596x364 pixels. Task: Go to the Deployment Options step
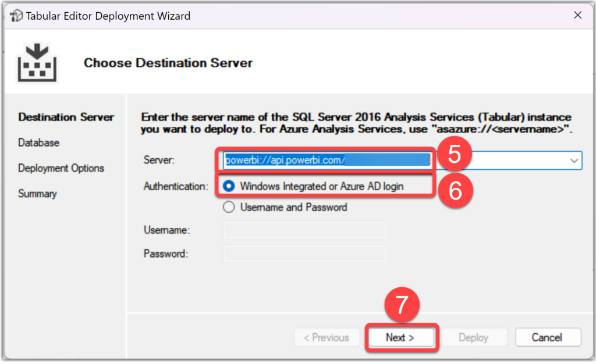coord(61,168)
